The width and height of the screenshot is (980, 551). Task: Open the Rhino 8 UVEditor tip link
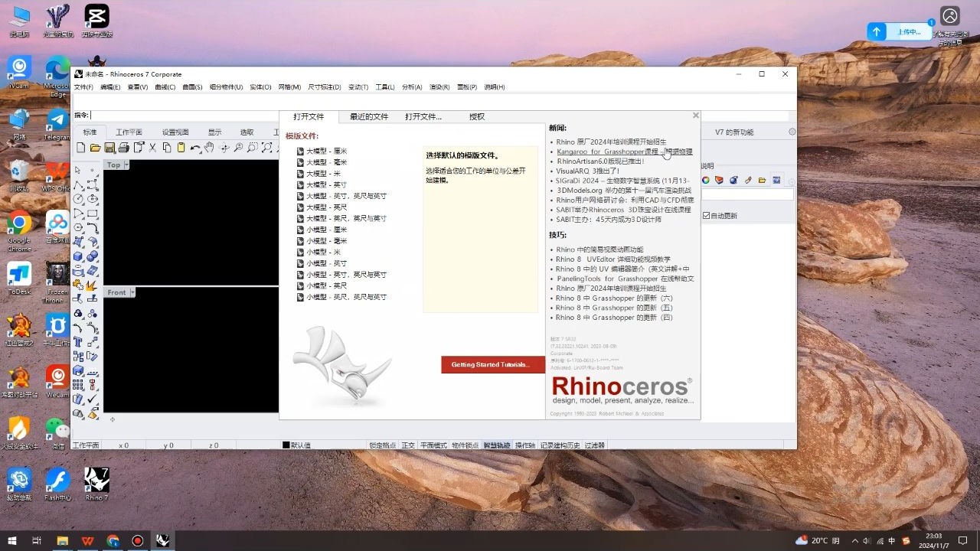pyautogui.click(x=613, y=259)
